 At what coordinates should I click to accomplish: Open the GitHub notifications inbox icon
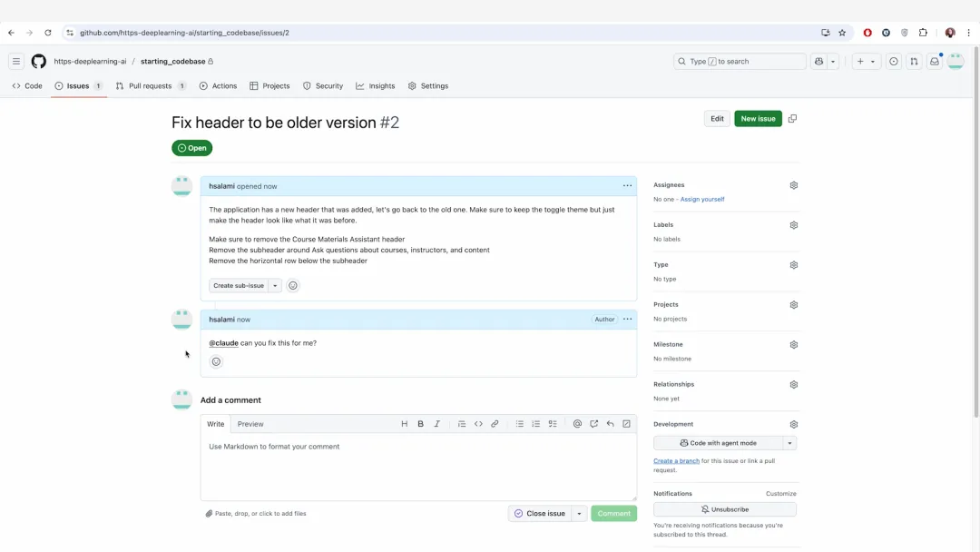(x=935, y=61)
